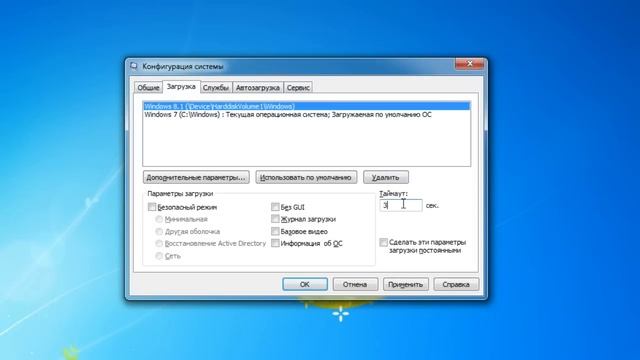This screenshot has width=640, height=360.
Task: Click the System Configuration title bar icon
Action: click(134, 66)
